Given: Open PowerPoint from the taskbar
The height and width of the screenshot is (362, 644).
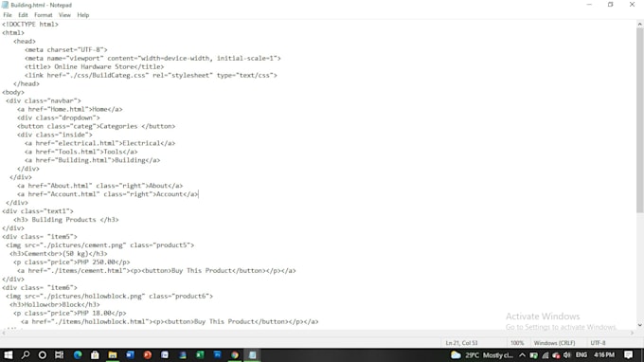Looking at the screenshot, I should [x=148, y=355].
